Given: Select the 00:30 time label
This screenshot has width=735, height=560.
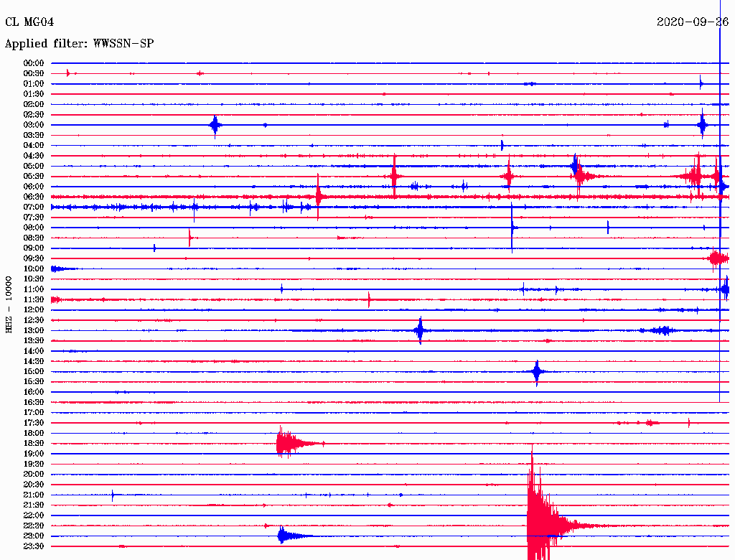Looking at the screenshot, I should coord(34,73).
